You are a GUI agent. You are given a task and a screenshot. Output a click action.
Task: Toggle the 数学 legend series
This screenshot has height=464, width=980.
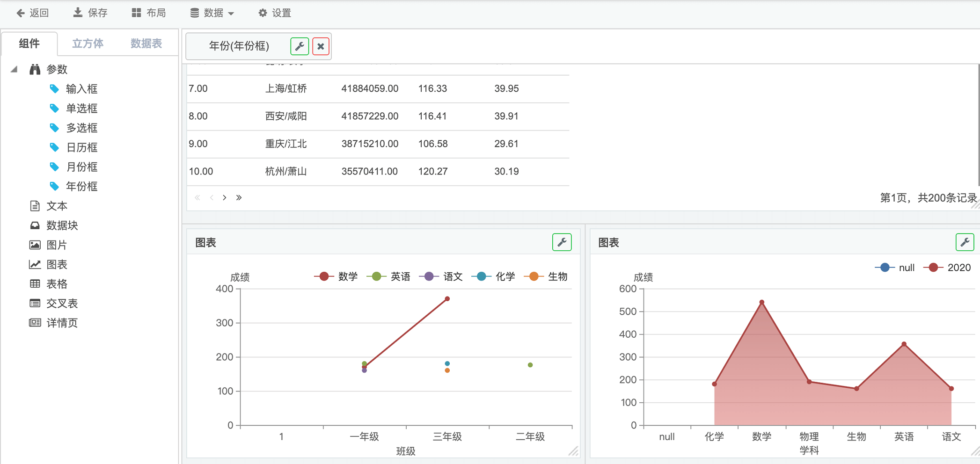[x=336, y=276]
